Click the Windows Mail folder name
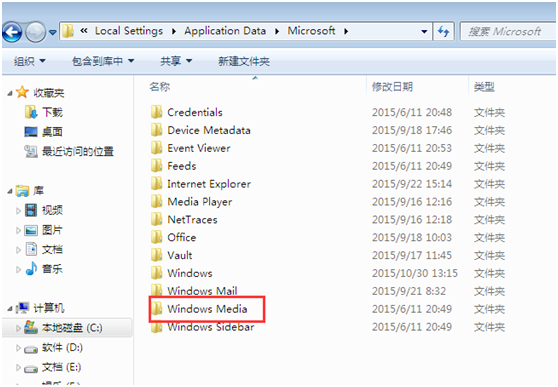Image resolution: width=558 pixels, height=387 pixels. tap(202, 291)
